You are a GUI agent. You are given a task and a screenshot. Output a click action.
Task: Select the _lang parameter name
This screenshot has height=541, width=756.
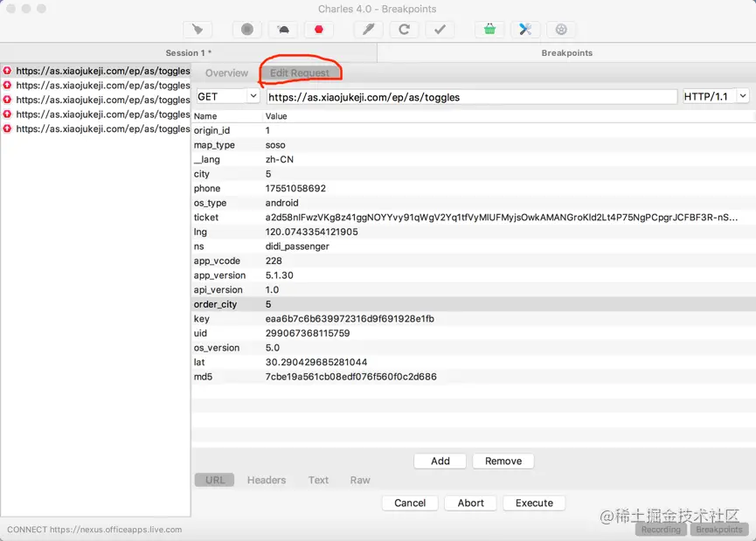pos(207,160)
